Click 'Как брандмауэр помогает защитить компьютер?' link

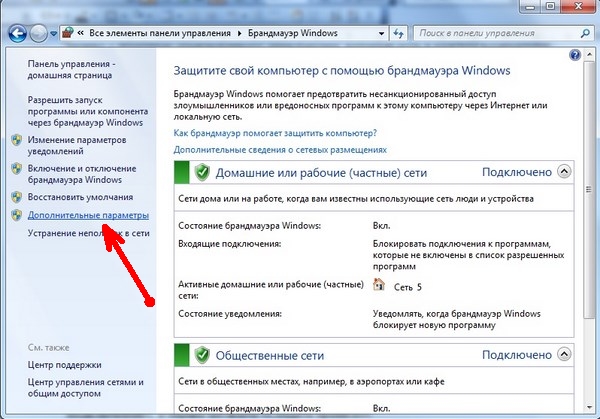(x=275, y=133)
